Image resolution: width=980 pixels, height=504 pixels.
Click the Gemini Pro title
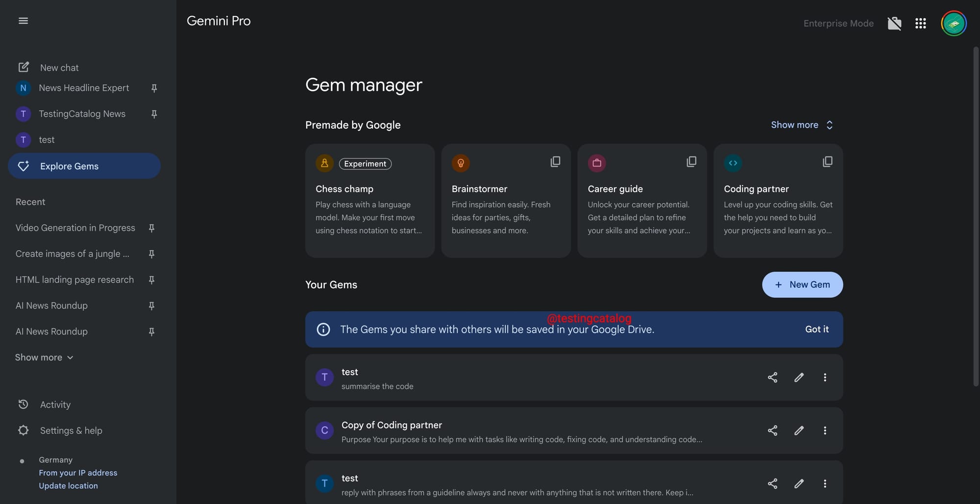tap(219, 21)
